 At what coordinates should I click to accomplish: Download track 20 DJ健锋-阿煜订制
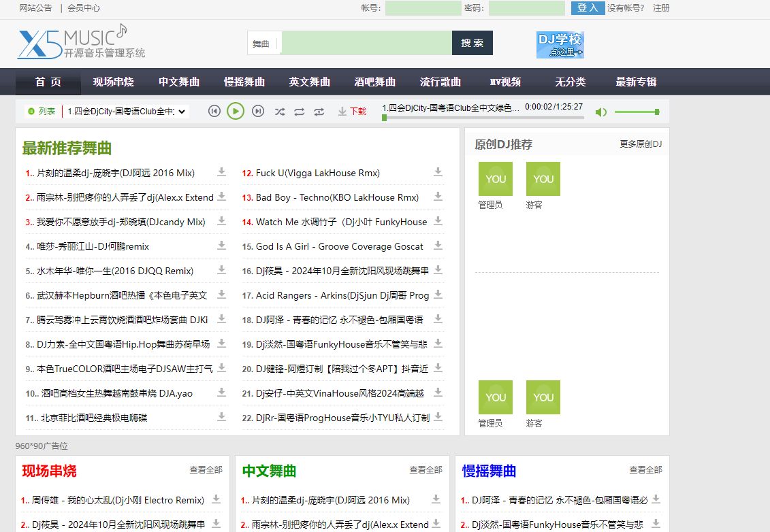pyautogui.click(x=438, y=368)
